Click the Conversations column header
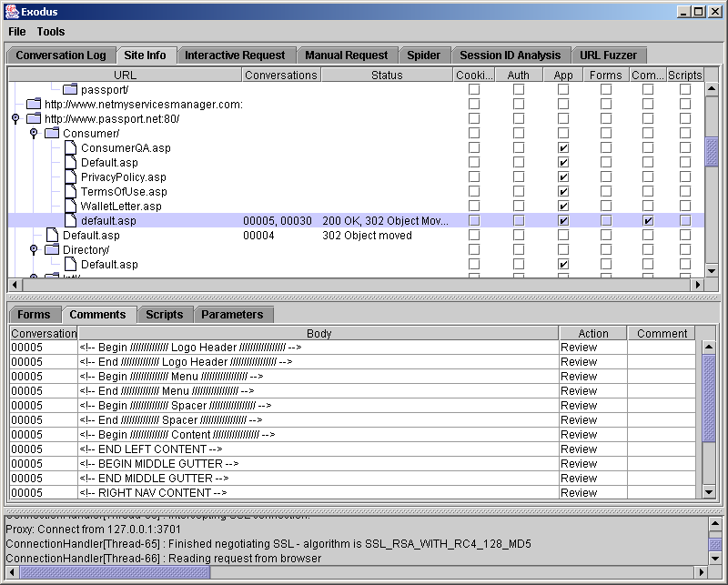Image resolution: width=728 pixels, height=585 pixels. pos(280,76)
